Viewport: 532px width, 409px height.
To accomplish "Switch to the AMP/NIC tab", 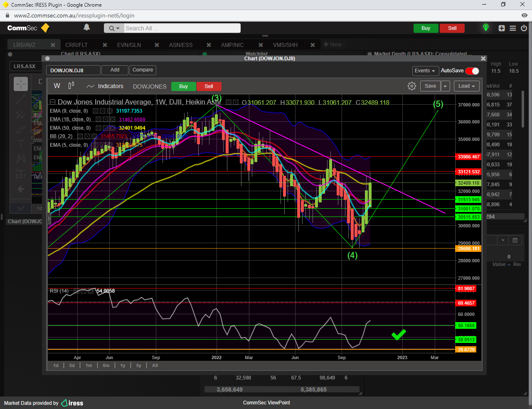I will click(232, 45).
